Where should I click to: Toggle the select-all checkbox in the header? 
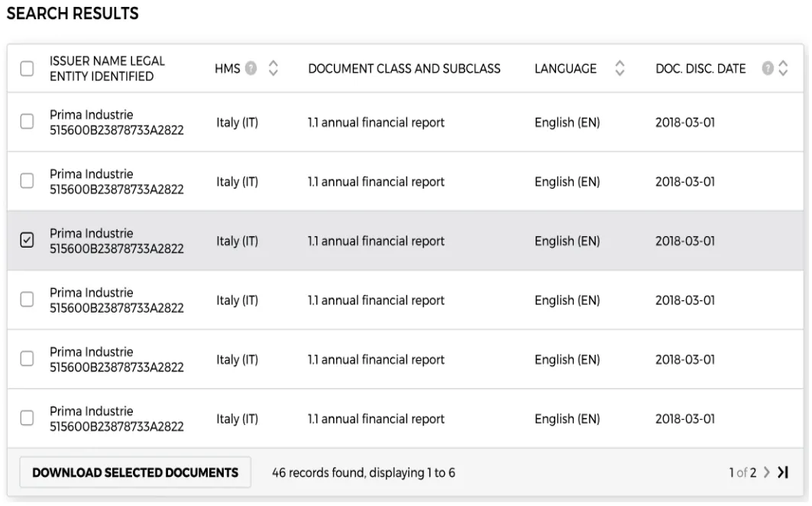27,69
